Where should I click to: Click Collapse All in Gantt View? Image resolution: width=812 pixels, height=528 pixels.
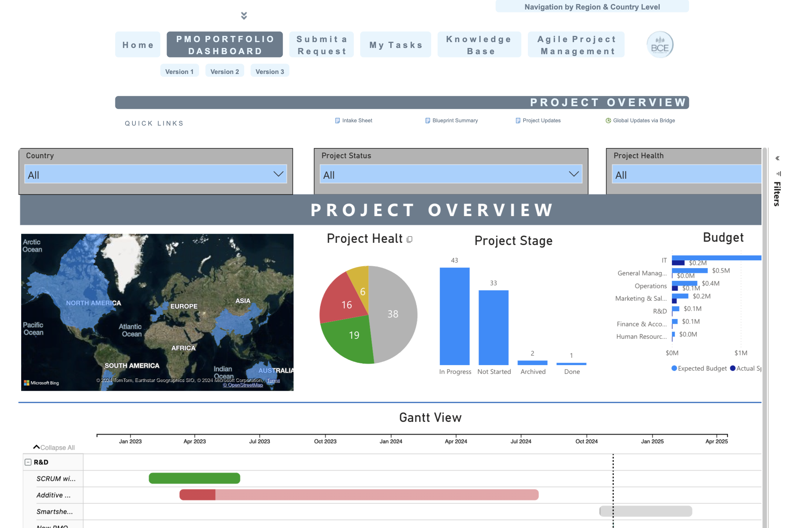pyautogui.click(x=54, y=447)
